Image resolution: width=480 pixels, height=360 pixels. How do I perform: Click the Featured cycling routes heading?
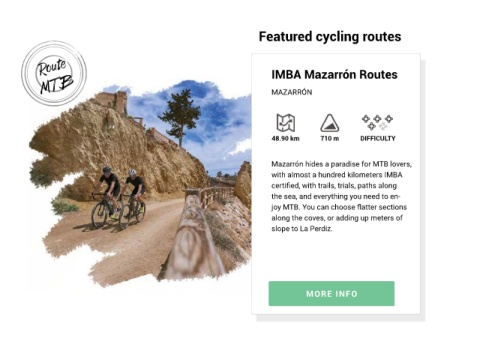tap(330, 37)
